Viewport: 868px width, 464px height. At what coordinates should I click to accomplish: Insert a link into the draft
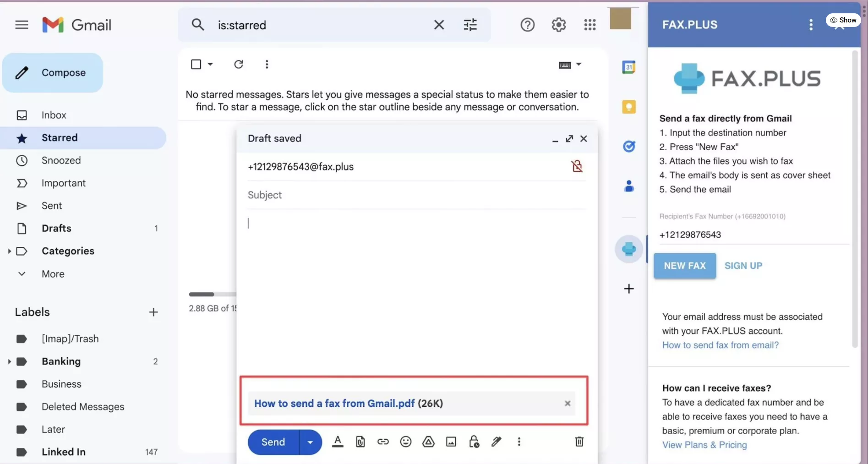pos(383,442)
